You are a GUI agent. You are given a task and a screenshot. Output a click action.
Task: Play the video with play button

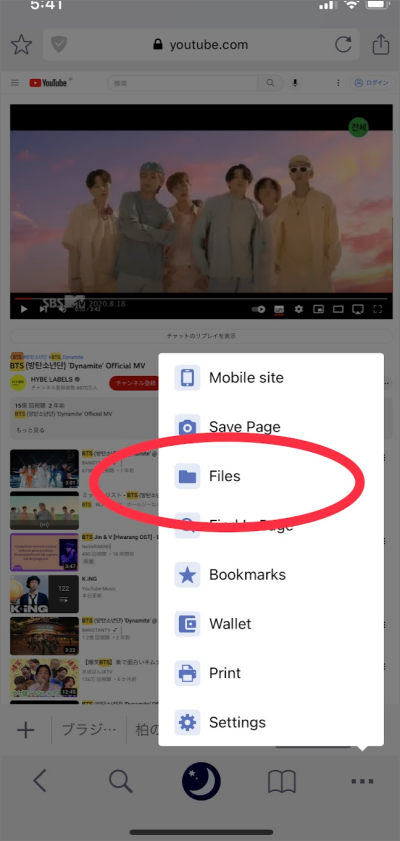point(24,309)
